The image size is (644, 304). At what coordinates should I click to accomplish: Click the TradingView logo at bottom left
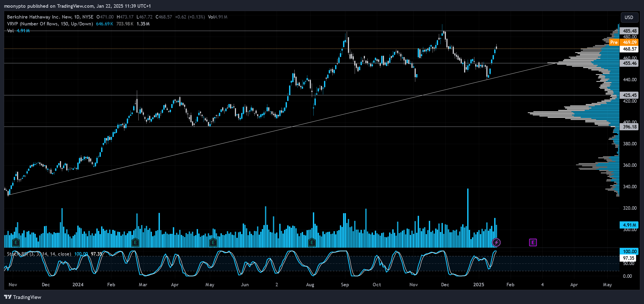[x=23, y=297]
